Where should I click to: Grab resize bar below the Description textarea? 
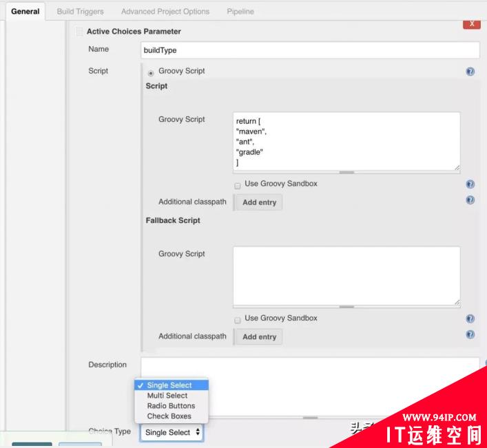(310, 418)
